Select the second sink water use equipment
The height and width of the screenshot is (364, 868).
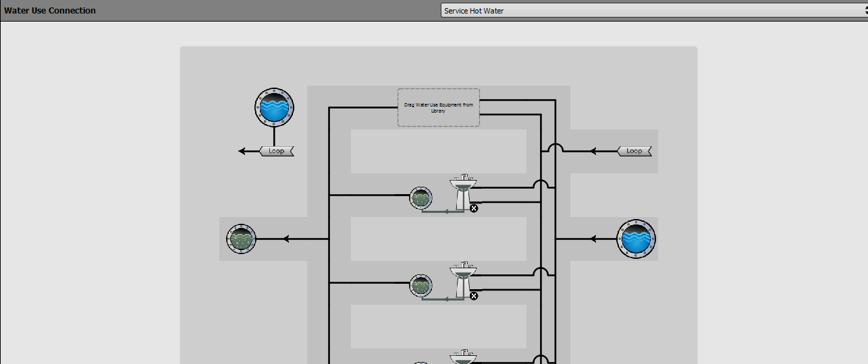tap(463, 279)
